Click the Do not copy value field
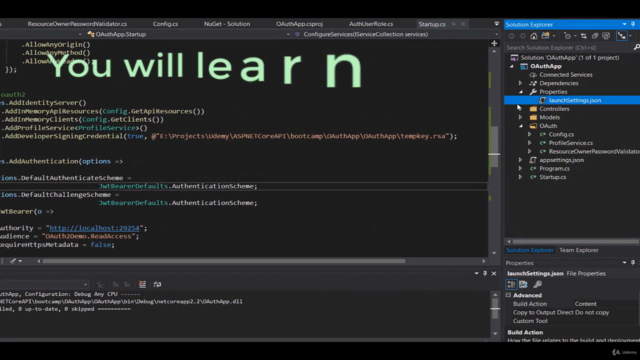This screenshot has height=360, width=640. tap(592, 312)
